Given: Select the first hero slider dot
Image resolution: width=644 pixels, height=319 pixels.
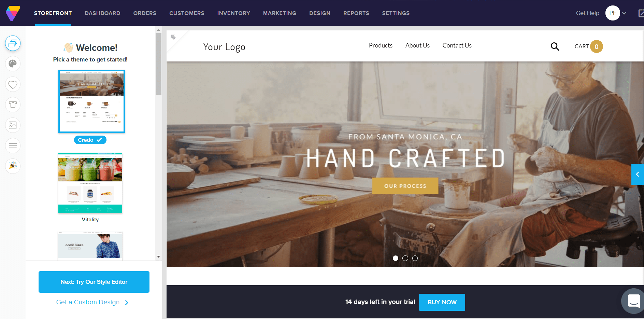Looking at the screenshot, I should pyautogui.click(x=396, y=258).
